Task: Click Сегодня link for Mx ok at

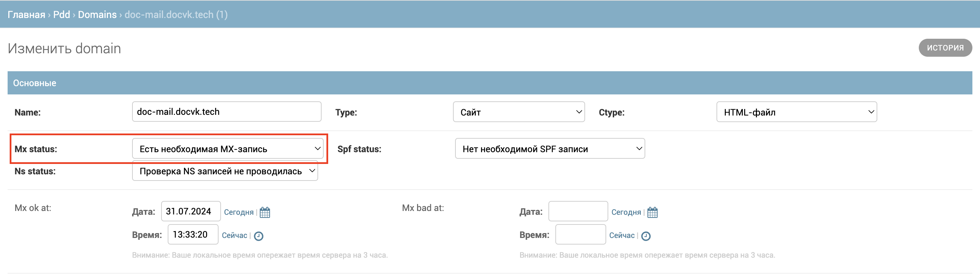Action: 239,212
